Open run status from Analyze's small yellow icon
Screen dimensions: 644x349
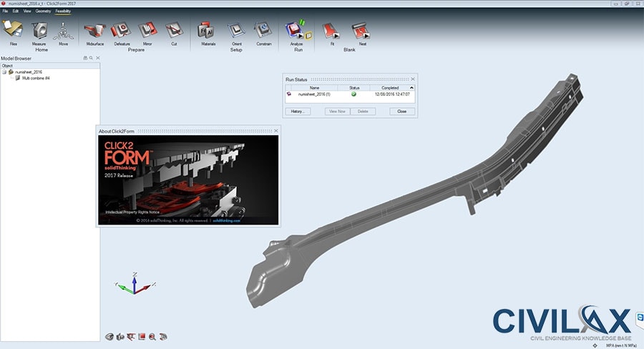(x=308, y=36)
